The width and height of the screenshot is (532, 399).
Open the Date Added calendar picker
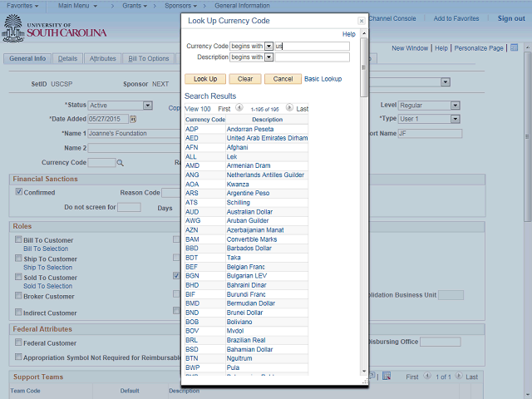(x=132, y=119)
